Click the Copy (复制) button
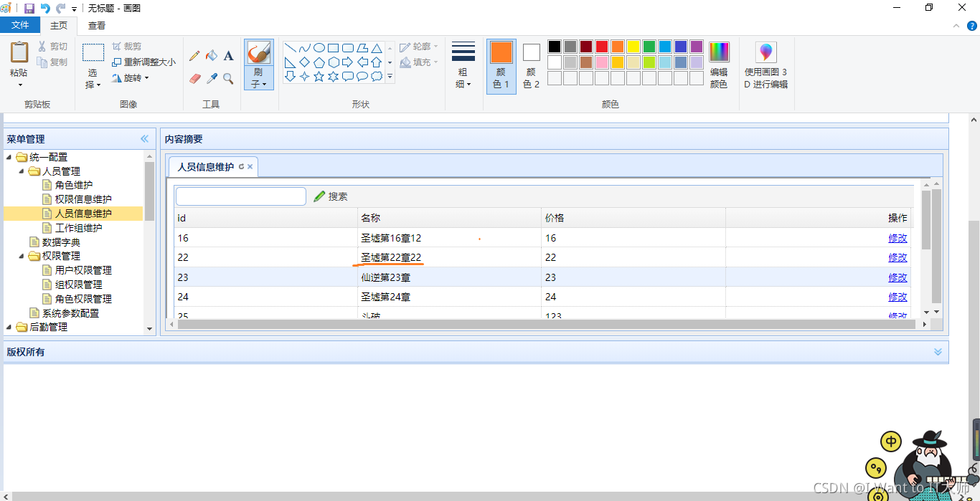Screen dimensions: 980x501 pyautogui.click(x=52, y=62)
